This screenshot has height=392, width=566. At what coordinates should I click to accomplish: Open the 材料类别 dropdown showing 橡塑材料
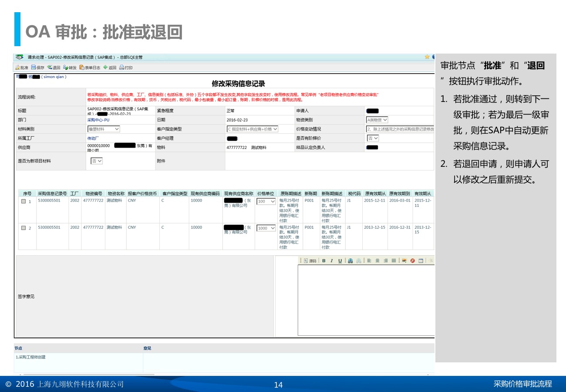point(104,129)
